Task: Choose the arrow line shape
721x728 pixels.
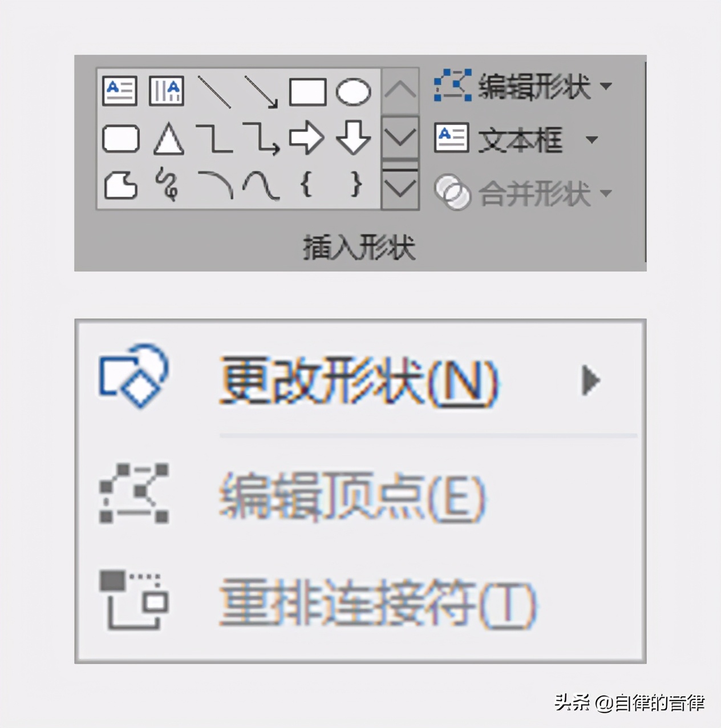Action: tap(261, 92)
